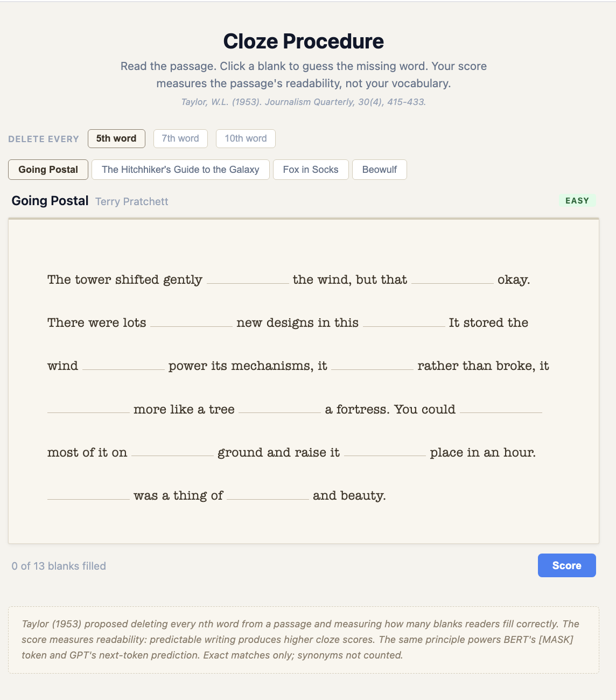
Task: Open the Fox in Socks passage
Action: tap(311, 169)
